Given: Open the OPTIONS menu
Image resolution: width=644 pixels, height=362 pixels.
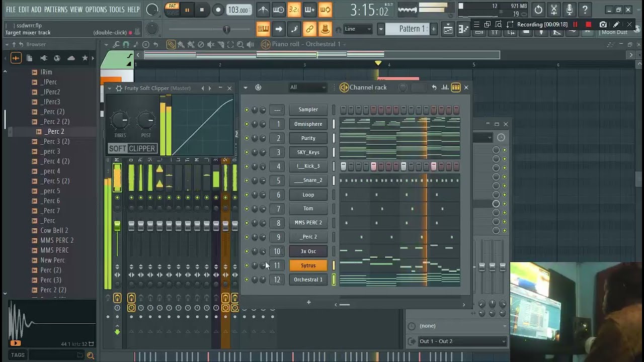Looking at the screenshot, I should click(96, 10).
